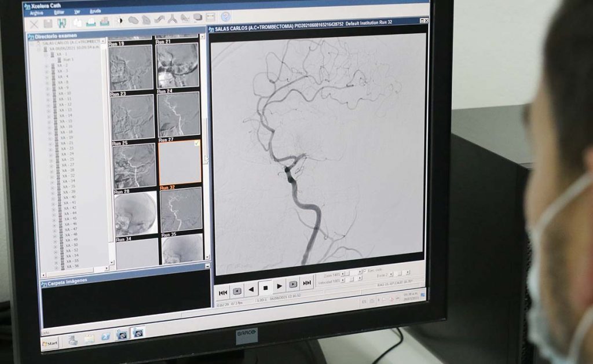Image resolution: width=593 pixels, height=364 pixels.
Task: Select the contrast half-circle tool
Action: pos(119,21)
